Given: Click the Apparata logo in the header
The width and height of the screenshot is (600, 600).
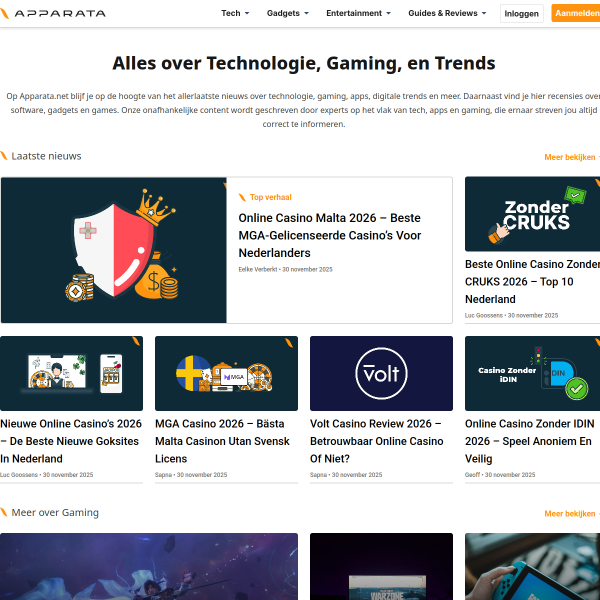Looking at the screenshot, I should [x=53, y=13].
